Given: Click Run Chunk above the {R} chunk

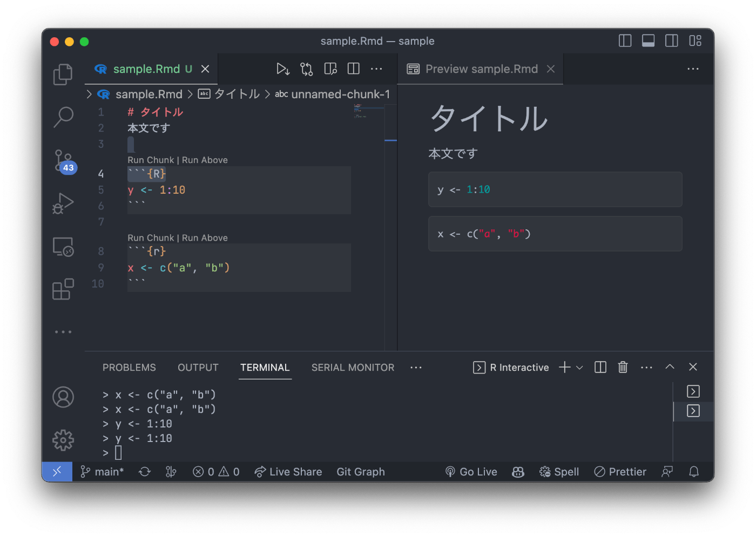Looking at the screenshot, I should point(151,160).
